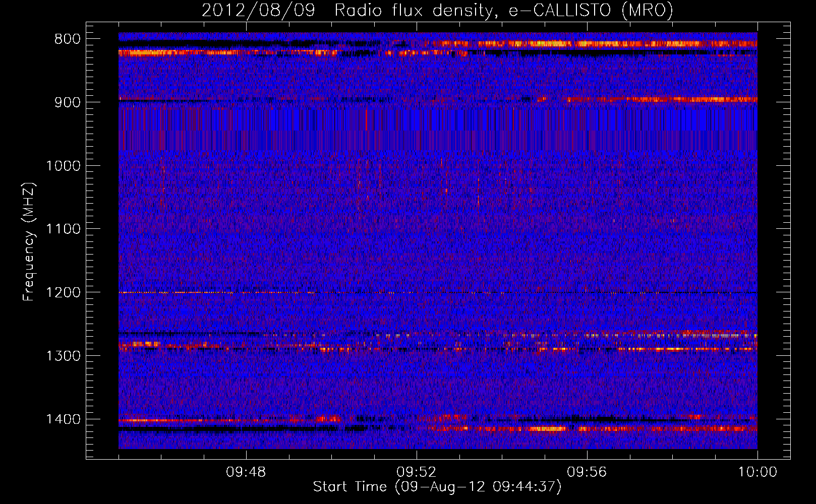Click the Frequency (MHZ) axis title

pyautogui.click(x=29, y=242)
